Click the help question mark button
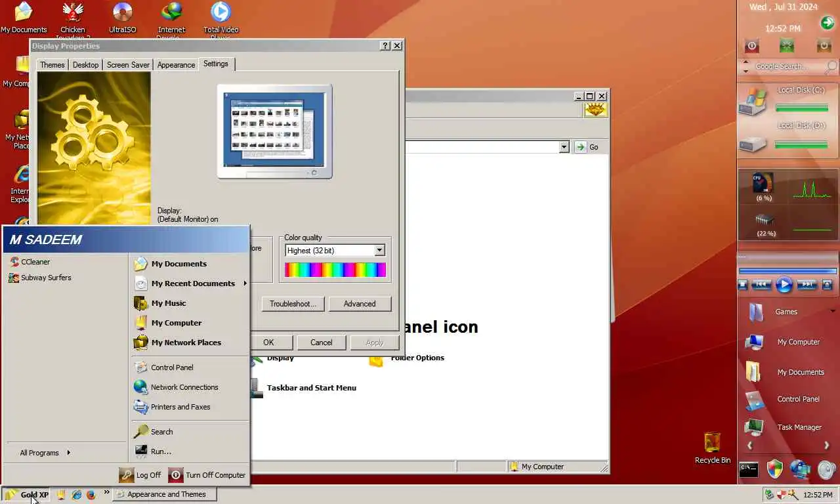The height and width of the screenshot is (504, 840). click(x=385, y=46)
